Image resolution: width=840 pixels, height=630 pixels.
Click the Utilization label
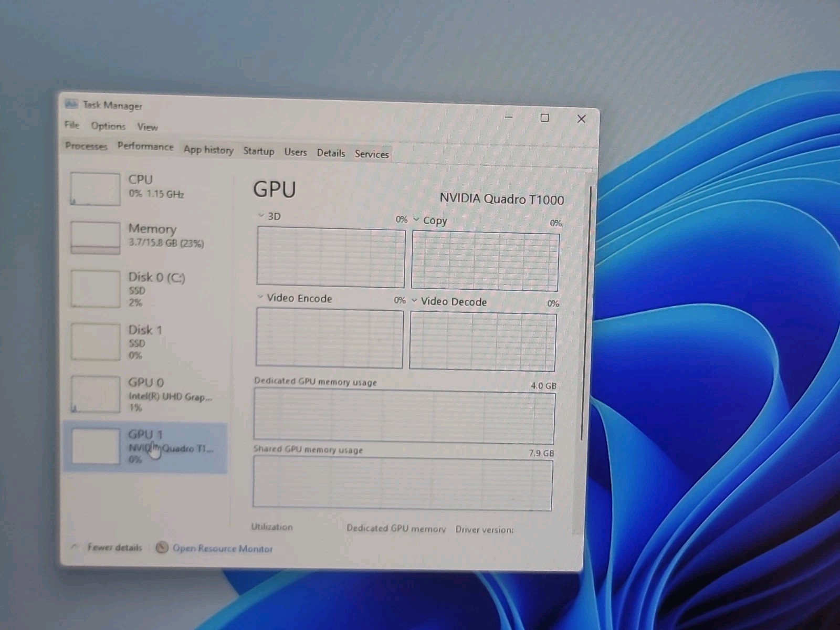pos(272,527)
